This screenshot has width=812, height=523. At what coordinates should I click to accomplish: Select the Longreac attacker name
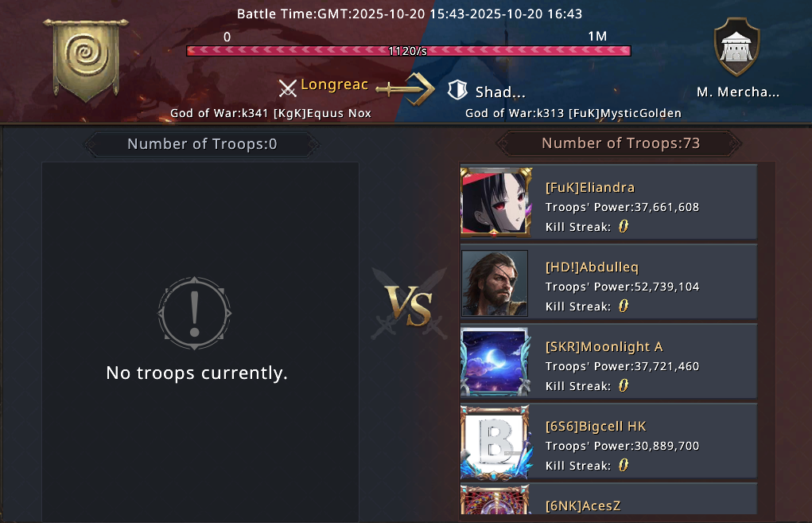point(334,84)
